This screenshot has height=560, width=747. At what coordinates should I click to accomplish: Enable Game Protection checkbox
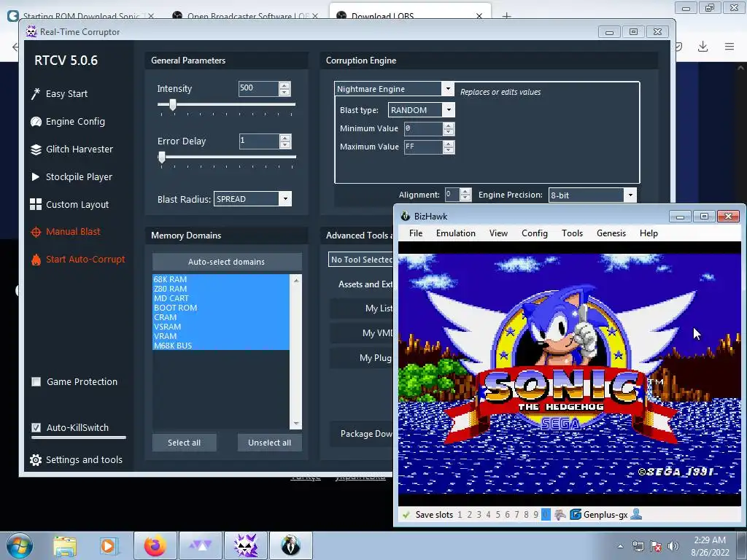36,382
